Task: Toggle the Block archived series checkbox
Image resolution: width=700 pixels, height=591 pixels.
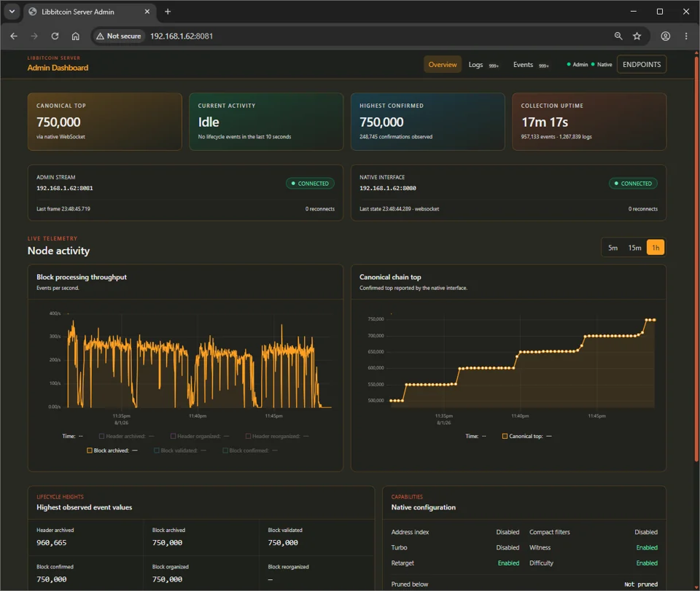Action: pyautogui.click(x=90, y=450)
